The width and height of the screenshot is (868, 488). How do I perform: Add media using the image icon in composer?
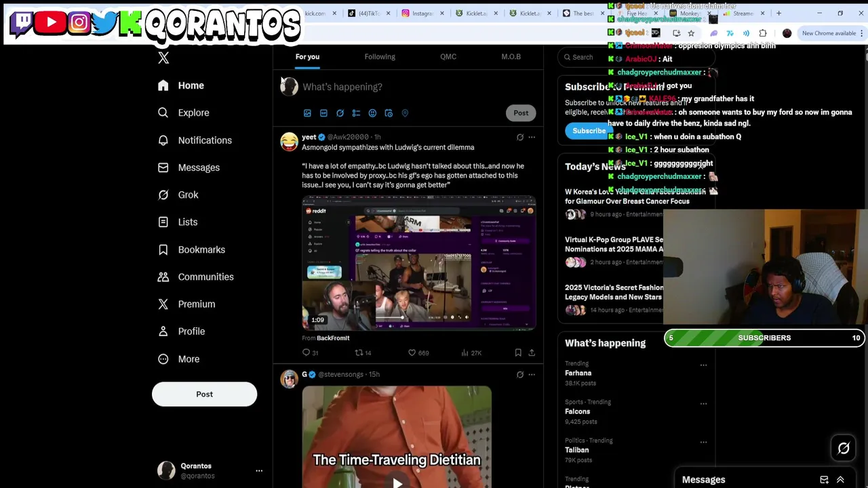[307, 113]
